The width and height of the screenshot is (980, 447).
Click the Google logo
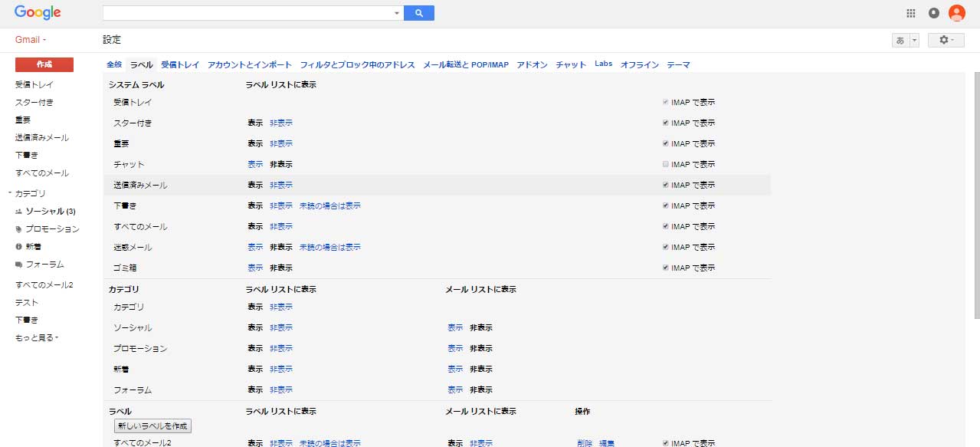point(38,13)
